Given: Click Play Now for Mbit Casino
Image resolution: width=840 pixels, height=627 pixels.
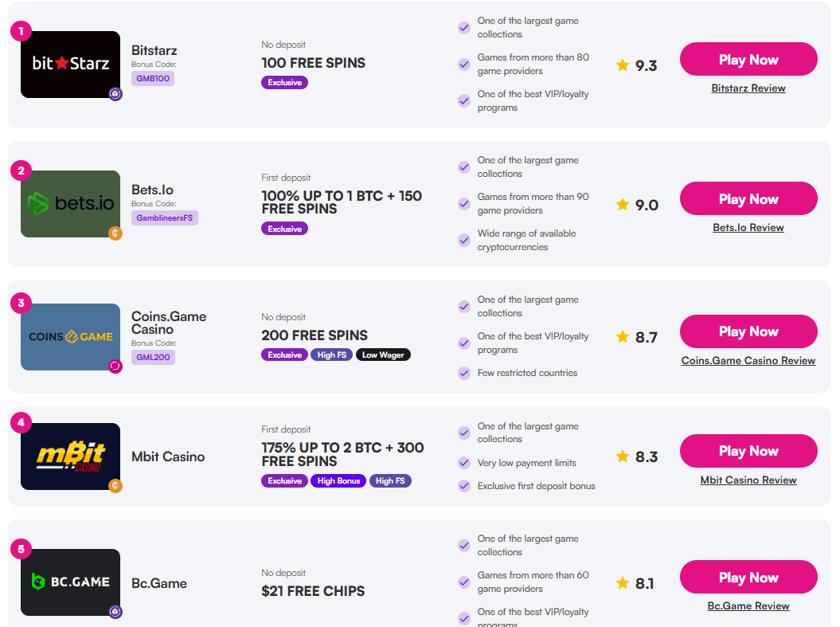Looking at the screenshot, I should (748, 451).
